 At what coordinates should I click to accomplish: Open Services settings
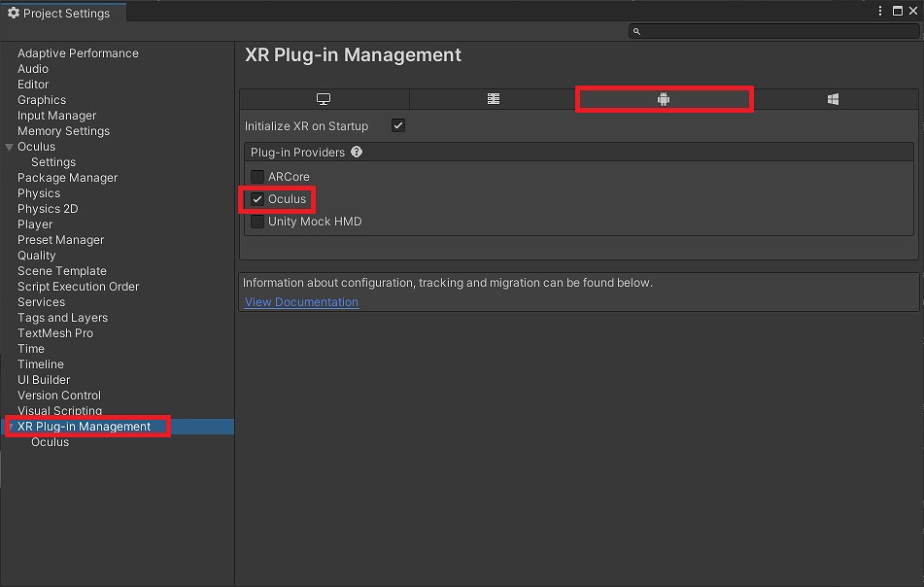[41, 302]
